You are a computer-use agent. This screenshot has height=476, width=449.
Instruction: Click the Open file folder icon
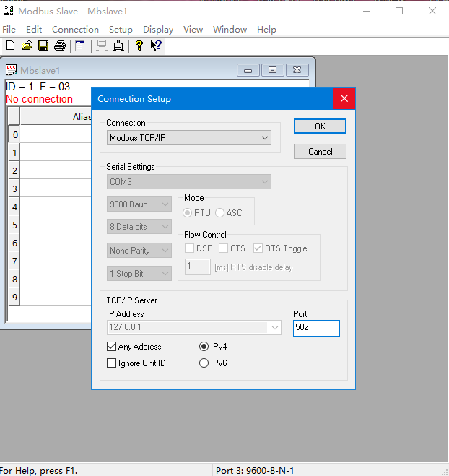click(x=27, y=46)
